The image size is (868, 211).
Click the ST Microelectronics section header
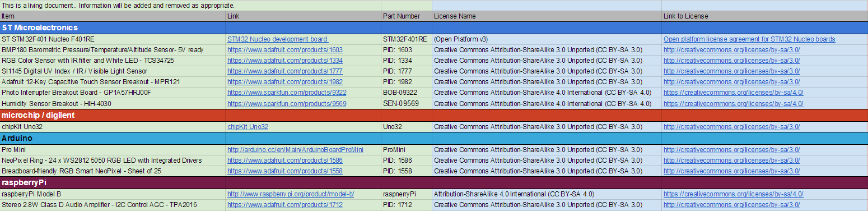click(x=434, y=27)
